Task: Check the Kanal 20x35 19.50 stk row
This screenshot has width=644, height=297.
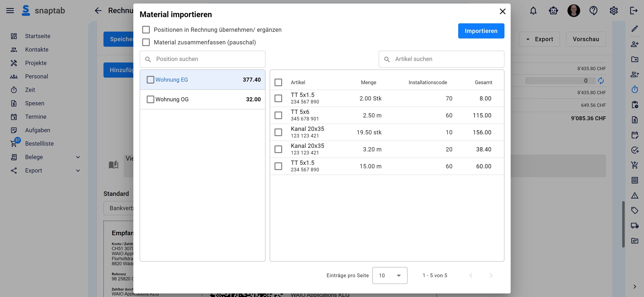Action: [x=278, y=132]
